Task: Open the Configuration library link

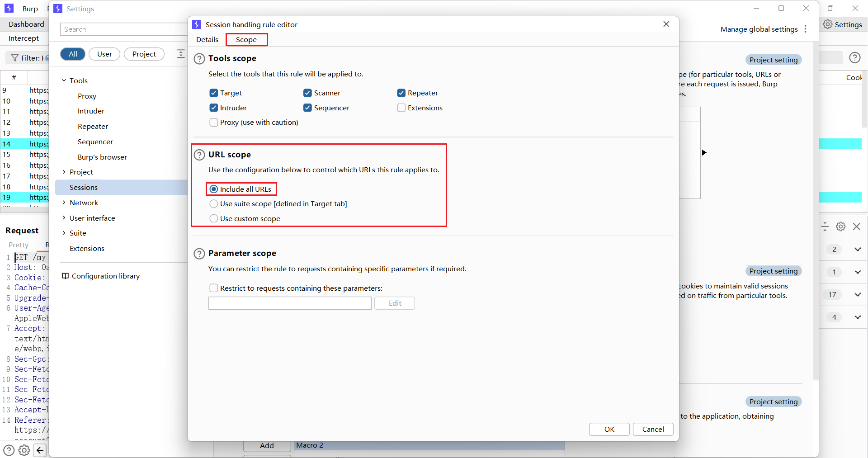Action: click(105, 276)
